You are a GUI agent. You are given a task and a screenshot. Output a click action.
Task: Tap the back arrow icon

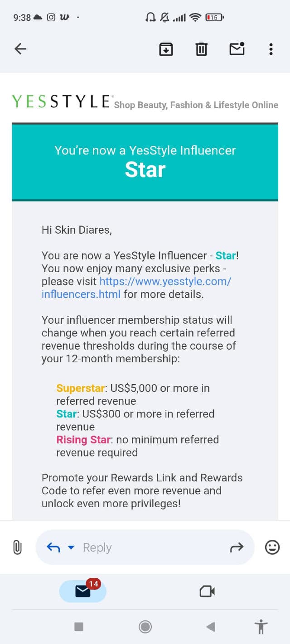pyautogui.click(x=20, y=49)
